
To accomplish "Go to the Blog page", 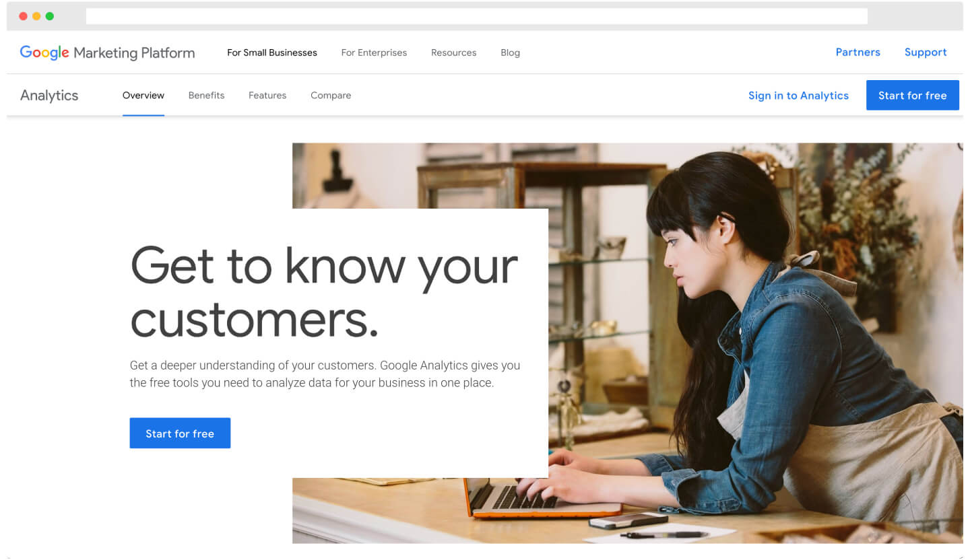I will [510, 53].
